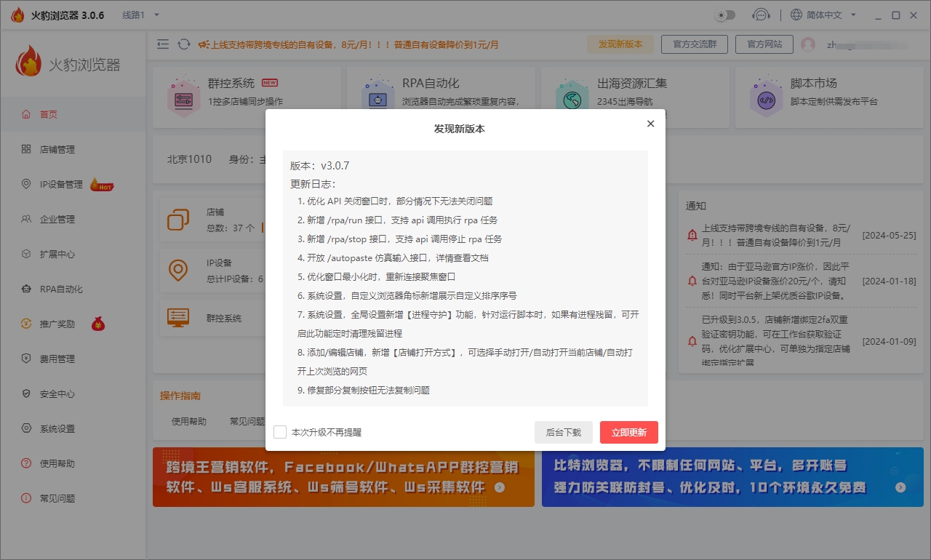The height and width of the screenshot is (560, 931).
Task: Open the customer service headset icon
Action: pos(761,15)
